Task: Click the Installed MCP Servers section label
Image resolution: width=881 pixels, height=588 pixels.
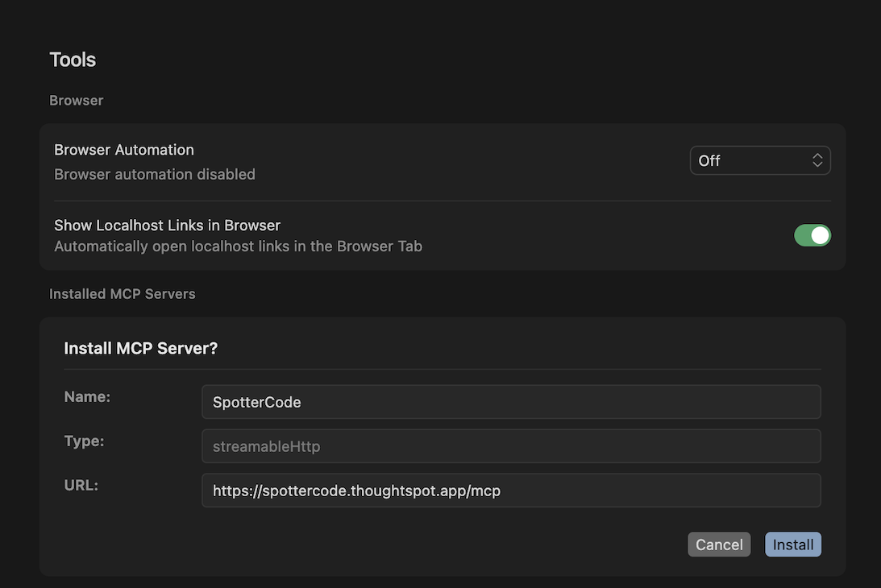Action: [x=123, y=293]
